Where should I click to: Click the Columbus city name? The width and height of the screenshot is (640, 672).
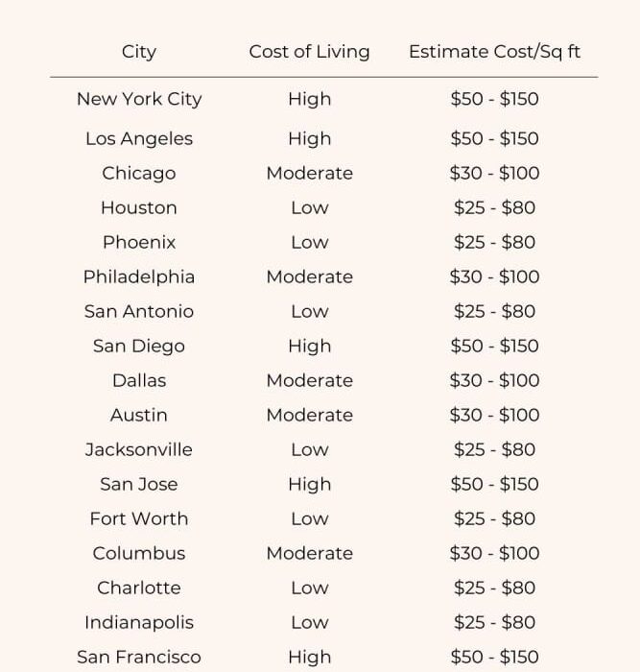tap(139, 553)
